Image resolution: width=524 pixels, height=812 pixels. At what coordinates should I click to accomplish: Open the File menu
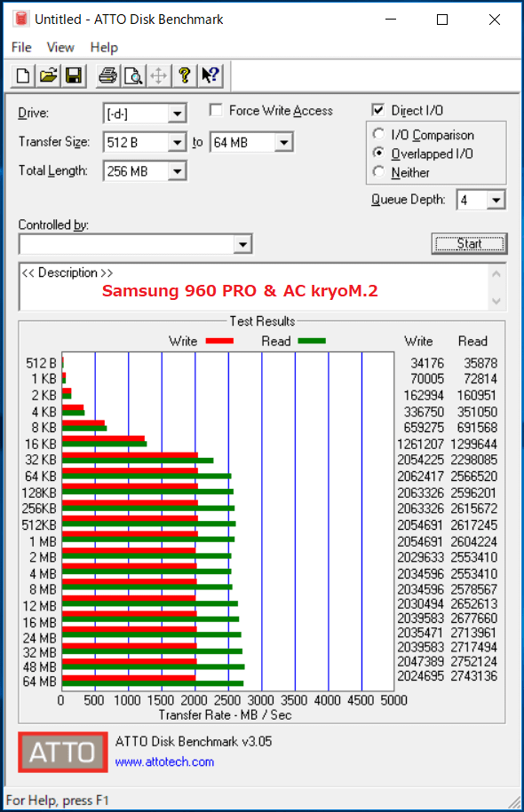pyautogui.click(x=22, y=47)
